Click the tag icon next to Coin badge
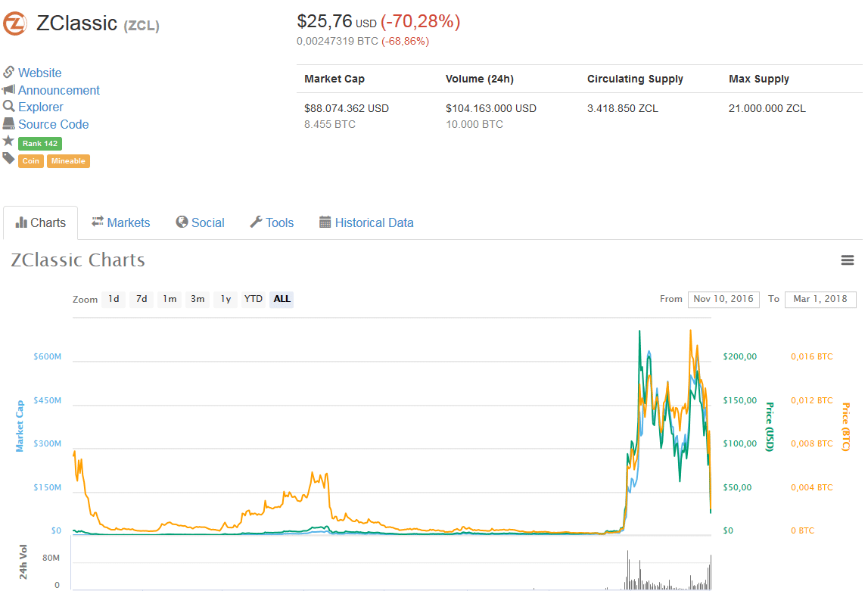 pyautogui.click(x=8, y=158)
